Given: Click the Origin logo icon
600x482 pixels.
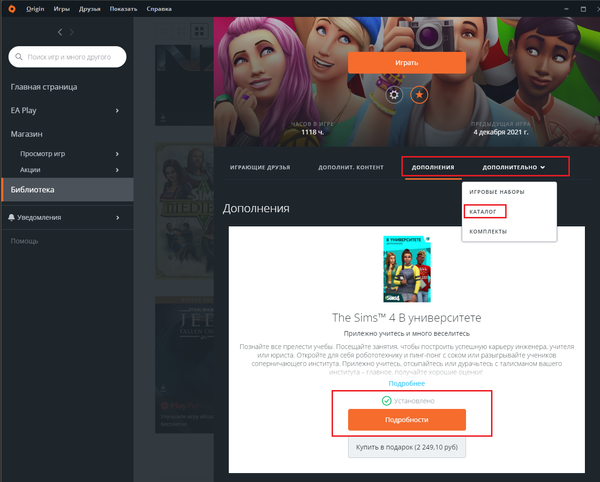Looking at the screenshot, I should point(12,8).
